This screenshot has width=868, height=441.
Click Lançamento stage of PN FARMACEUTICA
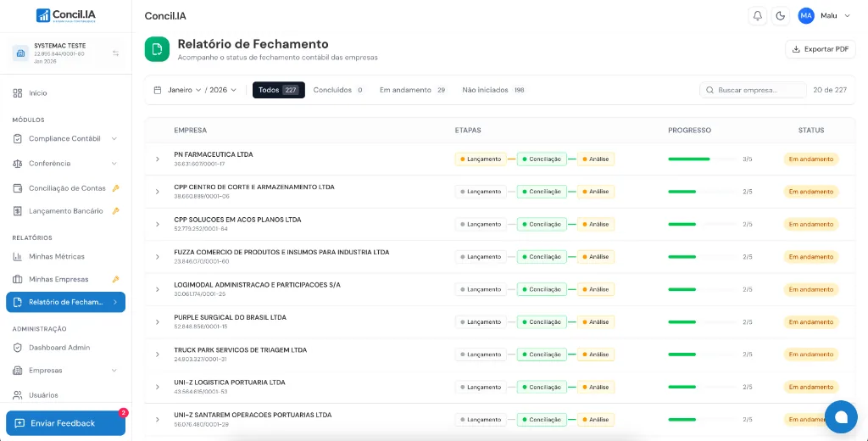[x=481, y=159]
